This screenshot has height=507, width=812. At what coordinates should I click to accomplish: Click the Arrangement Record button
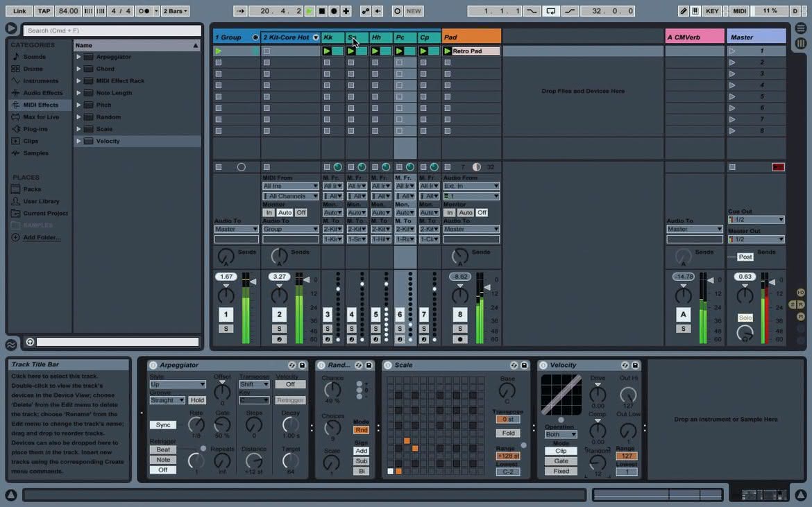click(x=334, y=11)
